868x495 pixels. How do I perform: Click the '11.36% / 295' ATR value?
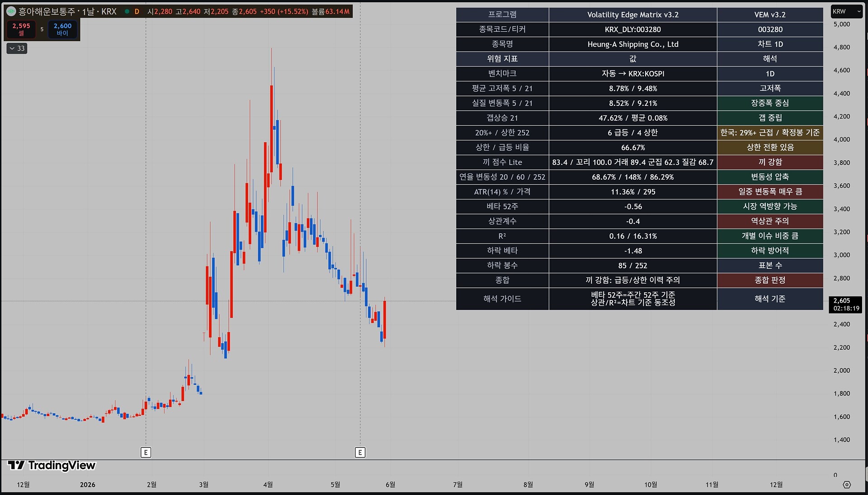coord(633,192)
